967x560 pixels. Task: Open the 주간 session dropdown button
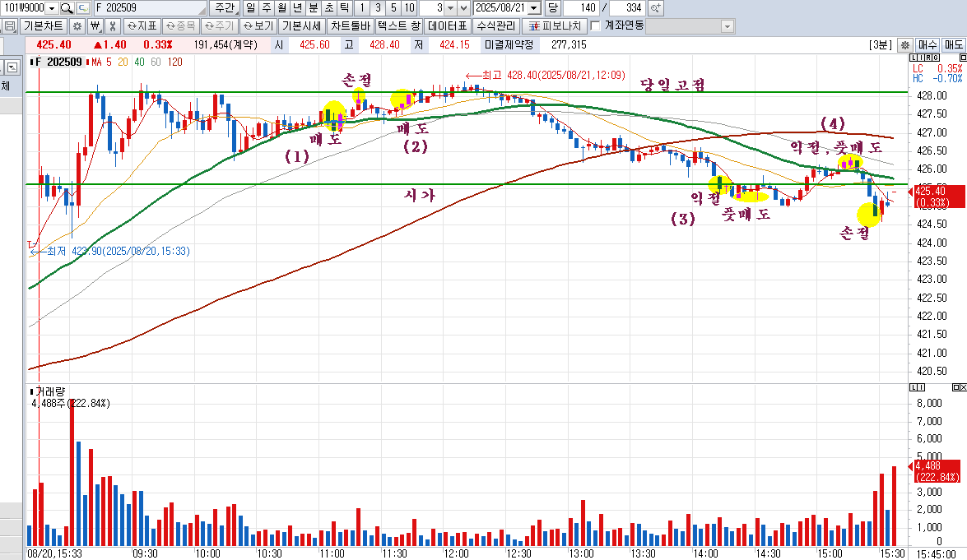225,8
